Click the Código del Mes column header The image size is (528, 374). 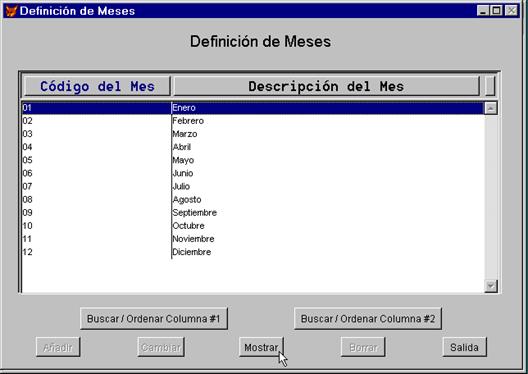[x=97, y=86]
